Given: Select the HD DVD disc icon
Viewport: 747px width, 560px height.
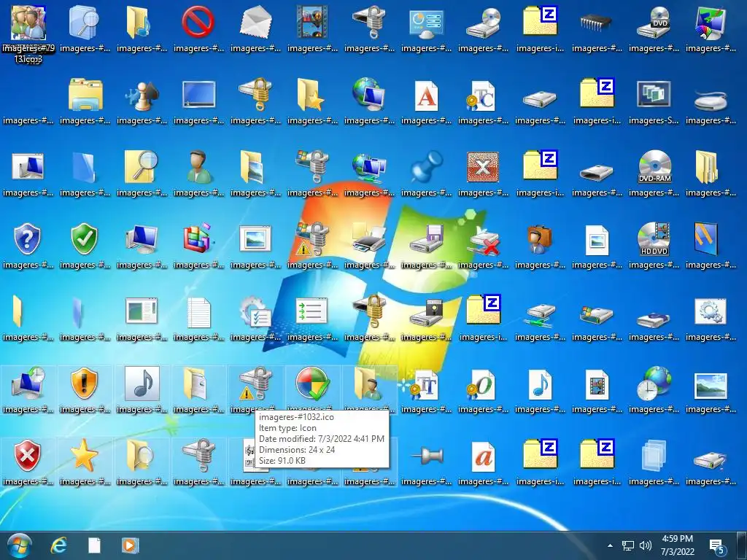Looking at the screenshot, I should pyautogui.click(x=654, y=239).
